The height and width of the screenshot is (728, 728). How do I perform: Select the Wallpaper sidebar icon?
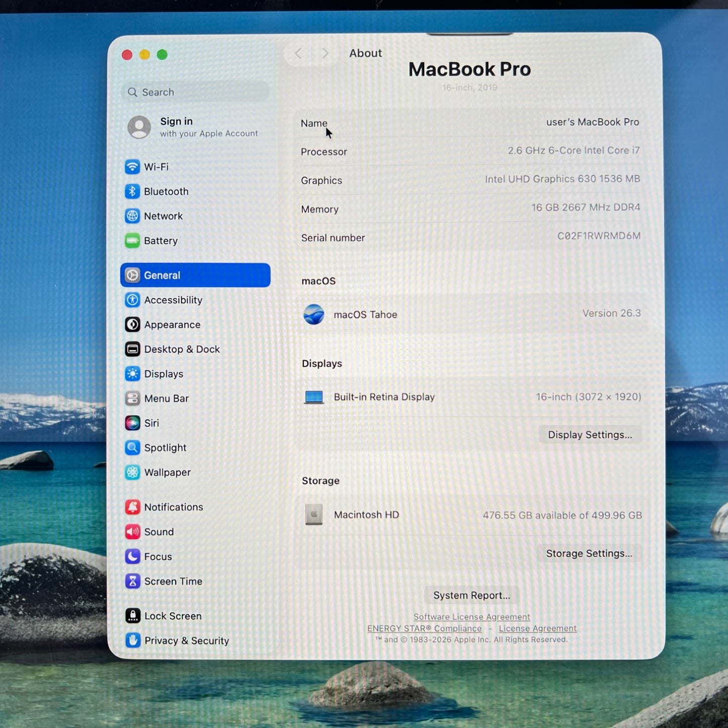[133, 473]
